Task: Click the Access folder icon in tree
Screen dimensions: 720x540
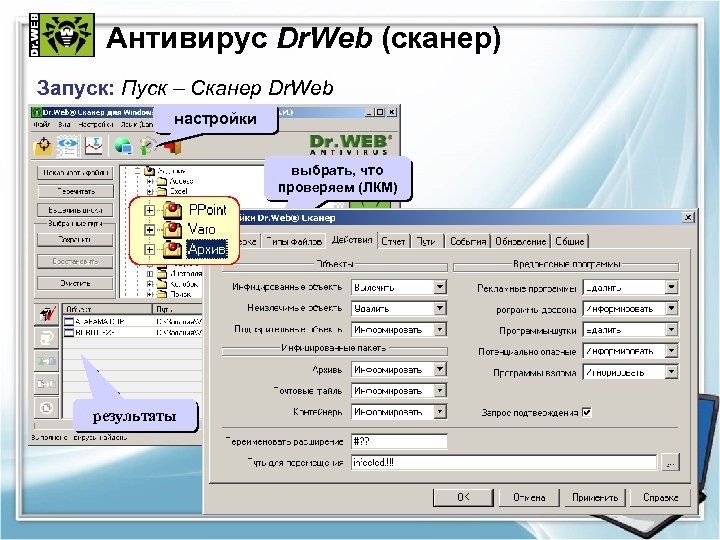Action: click(x=162, y=181)
